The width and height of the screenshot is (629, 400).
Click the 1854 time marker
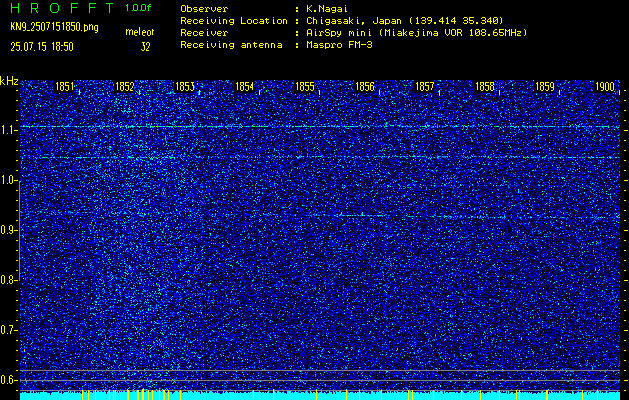[x=244, y=87]
